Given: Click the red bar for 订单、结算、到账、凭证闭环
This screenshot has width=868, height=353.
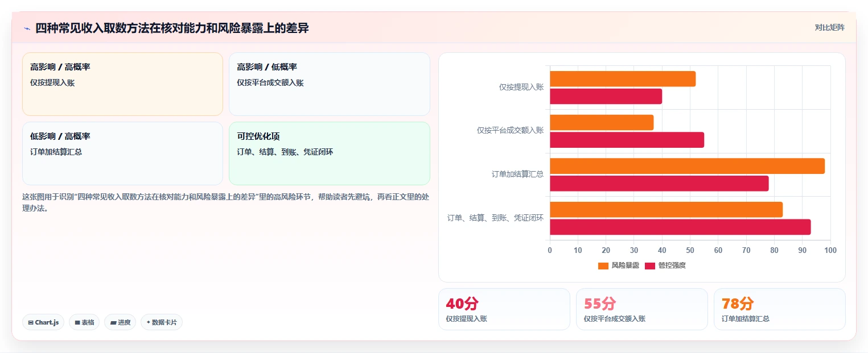Looking at the screenshot, I should [680, 227].
